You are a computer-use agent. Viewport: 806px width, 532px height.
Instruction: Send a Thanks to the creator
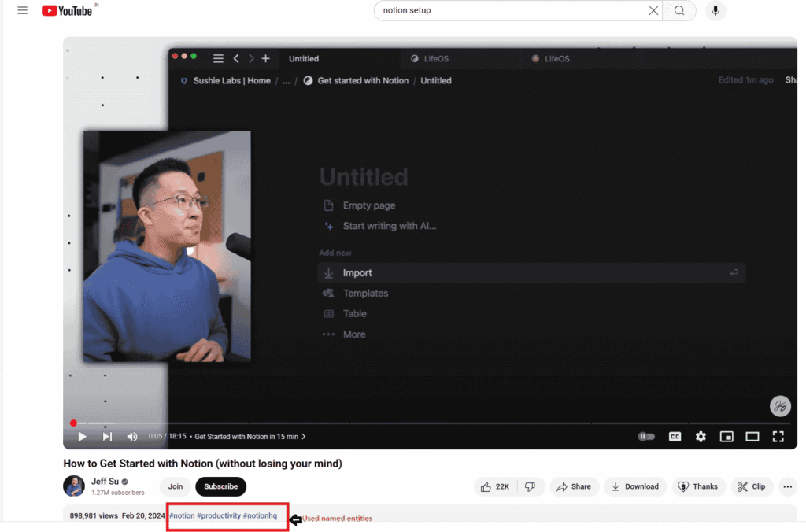pyautogui.click(x=699, y=486)
